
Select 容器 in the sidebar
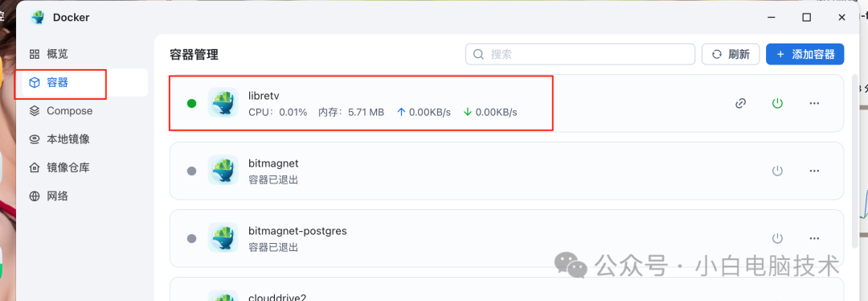click(x=84, y=83)
